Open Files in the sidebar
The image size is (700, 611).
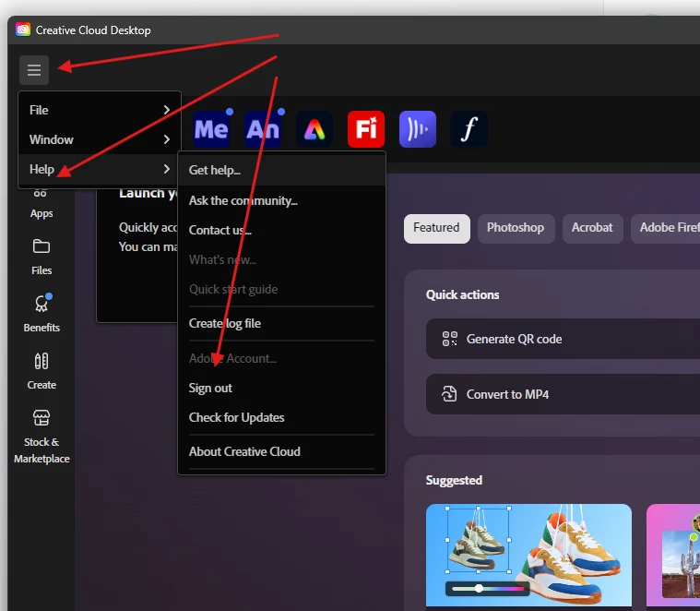coord(42,258)
